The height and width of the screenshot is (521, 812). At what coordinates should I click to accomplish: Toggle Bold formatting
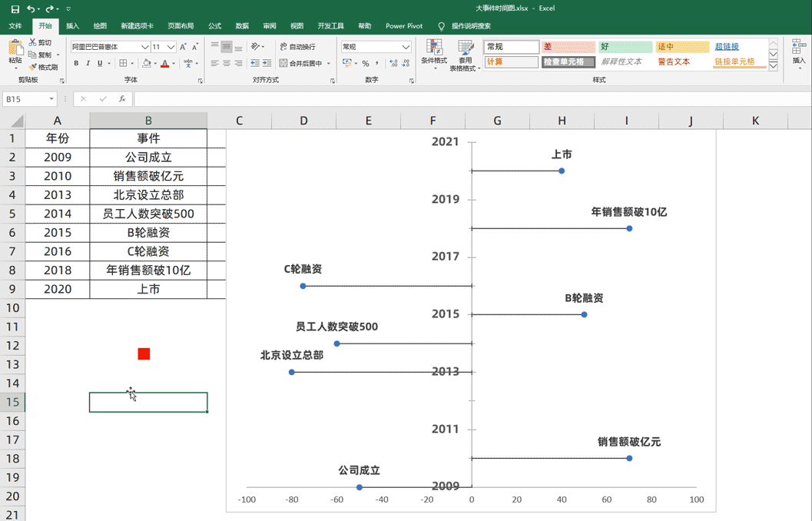(76, 63)
